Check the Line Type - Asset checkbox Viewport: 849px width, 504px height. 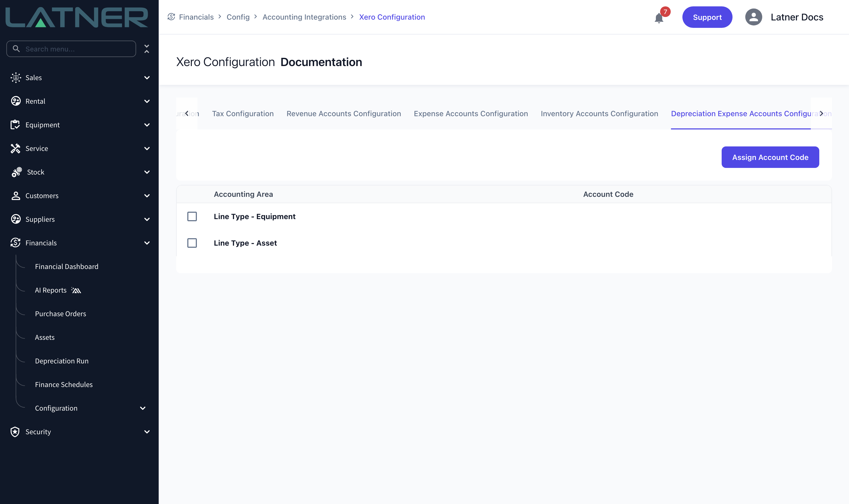pos(192,243)
